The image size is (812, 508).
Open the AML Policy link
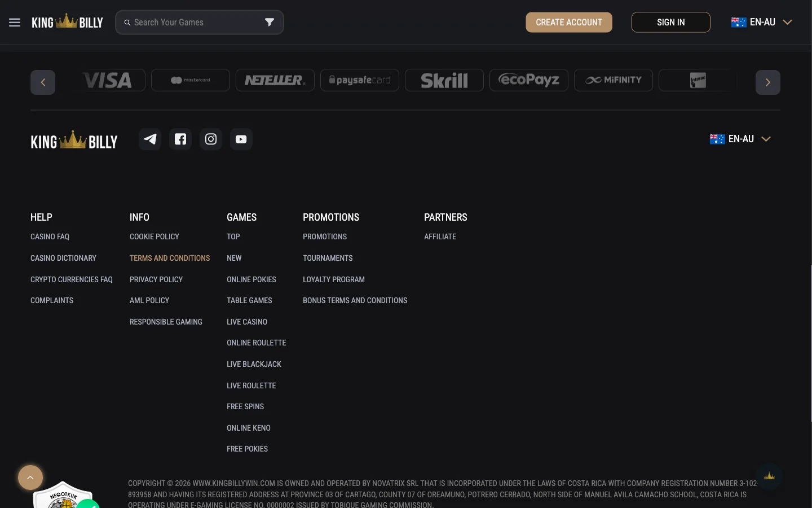click(149, 300)
